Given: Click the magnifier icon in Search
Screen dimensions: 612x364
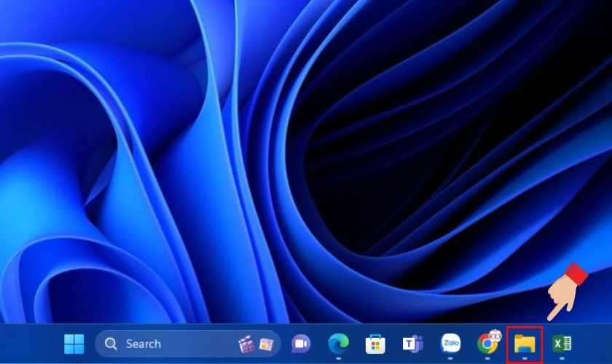Looking at the screenshot, I should click(x=111, y=344).
